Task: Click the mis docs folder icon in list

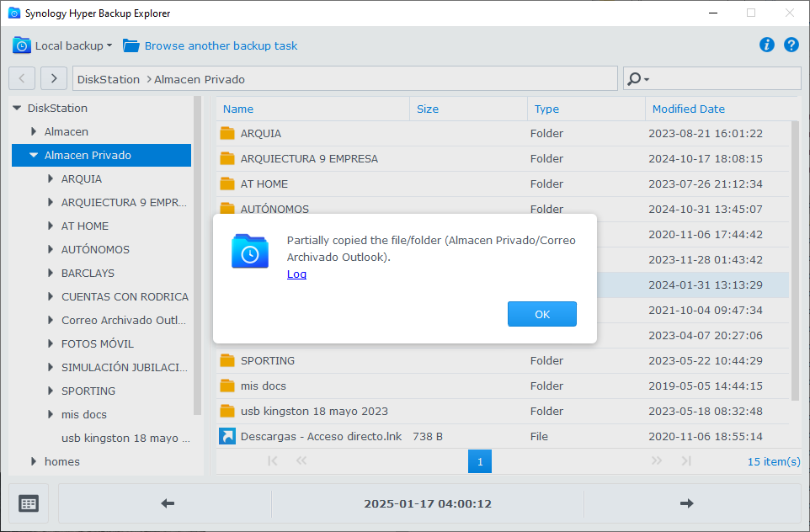Action: pyautogui.click(x=227, y=386)
